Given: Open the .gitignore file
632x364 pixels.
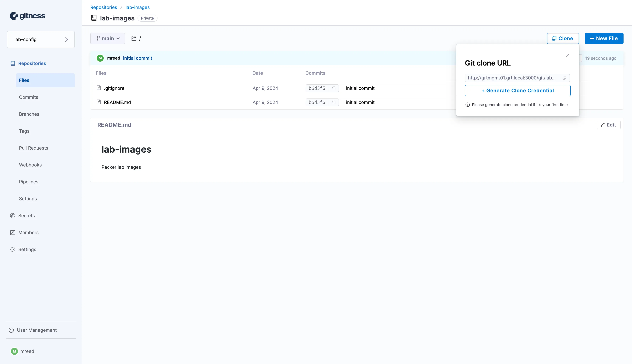Looking at the screenshot, I should pos(114,88).
